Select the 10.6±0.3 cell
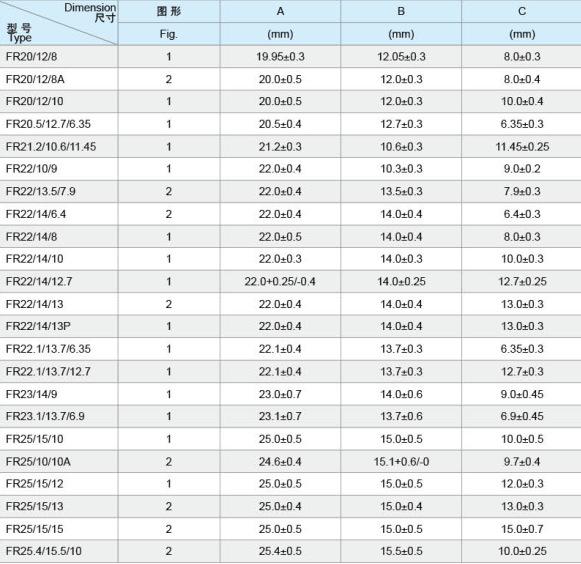The width and height of the screenshot is (581, 564). 401,147
